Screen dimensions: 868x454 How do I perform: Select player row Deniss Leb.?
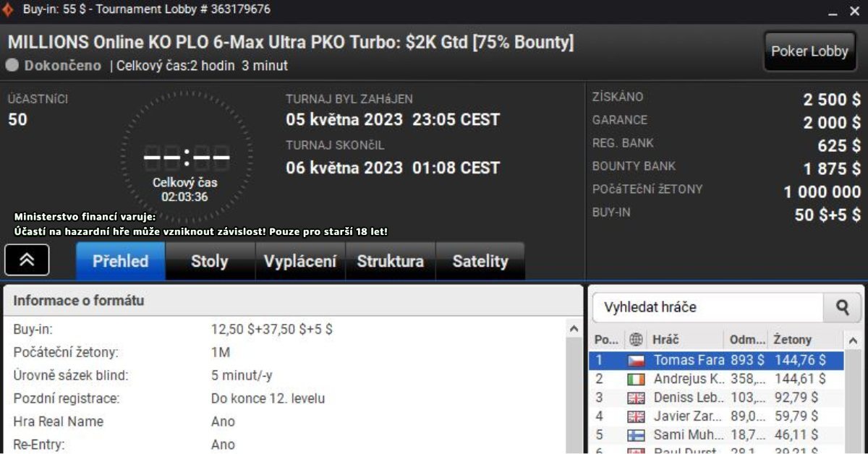(716, 398)
